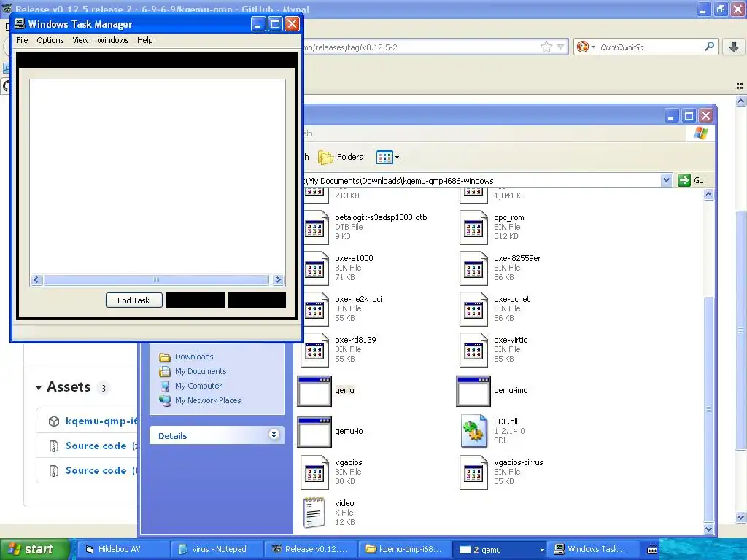Click Folders button in Explorer toolbar
The height and width of the screenshot is (560, 747).
[341, 157]
